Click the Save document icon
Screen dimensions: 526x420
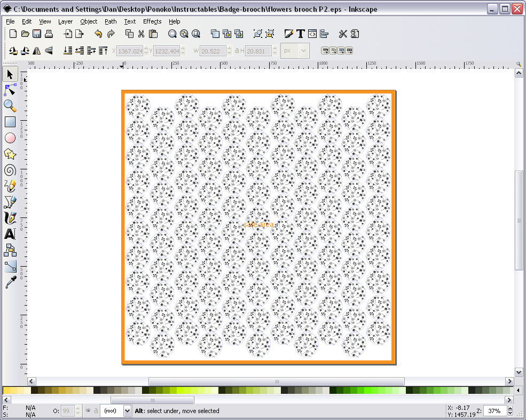coord(37,34)
